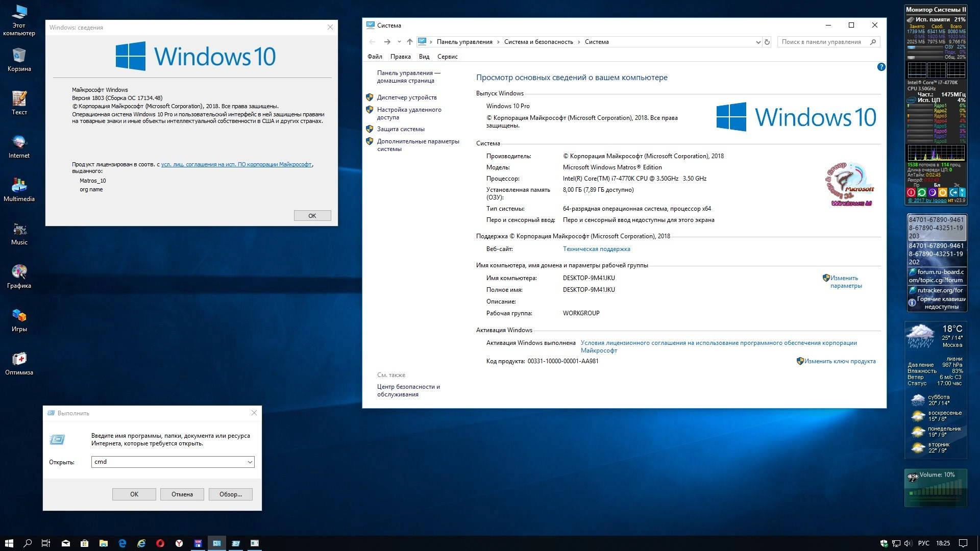
Task: Click the Поиск в панели управления box
Action: coord(829,42)
